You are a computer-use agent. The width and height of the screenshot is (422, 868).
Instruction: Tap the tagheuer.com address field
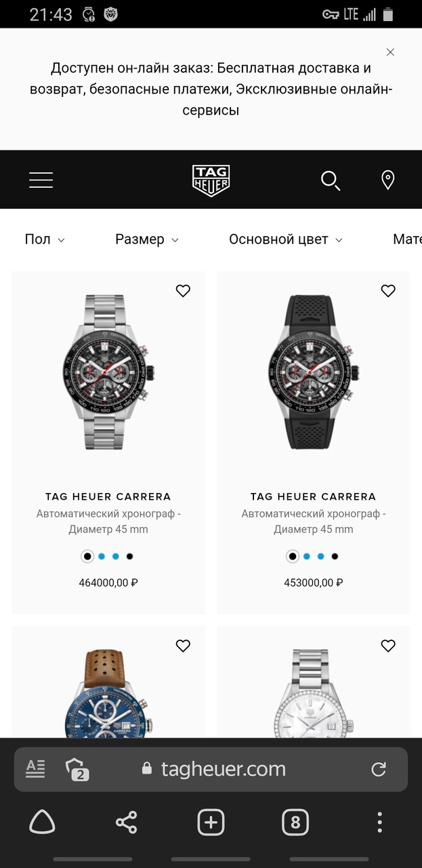224,769
